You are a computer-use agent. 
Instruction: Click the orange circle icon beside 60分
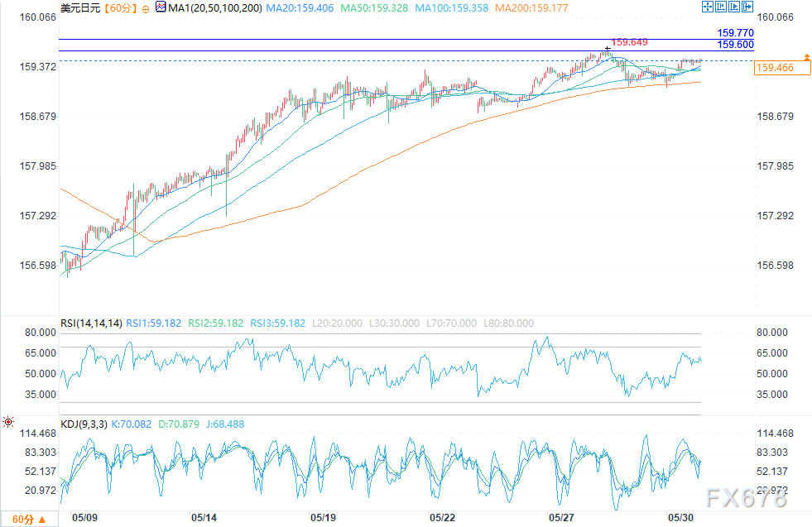(146, 9)
